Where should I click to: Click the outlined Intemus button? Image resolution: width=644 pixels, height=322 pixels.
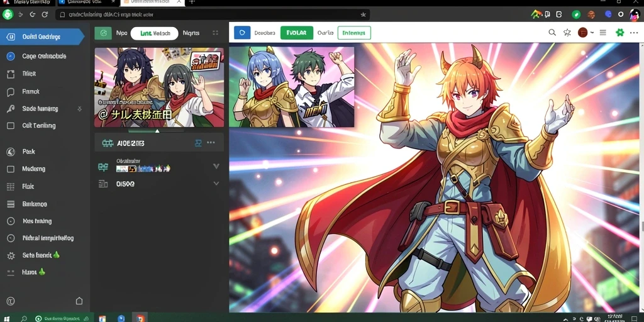click(x=354, y=33)
